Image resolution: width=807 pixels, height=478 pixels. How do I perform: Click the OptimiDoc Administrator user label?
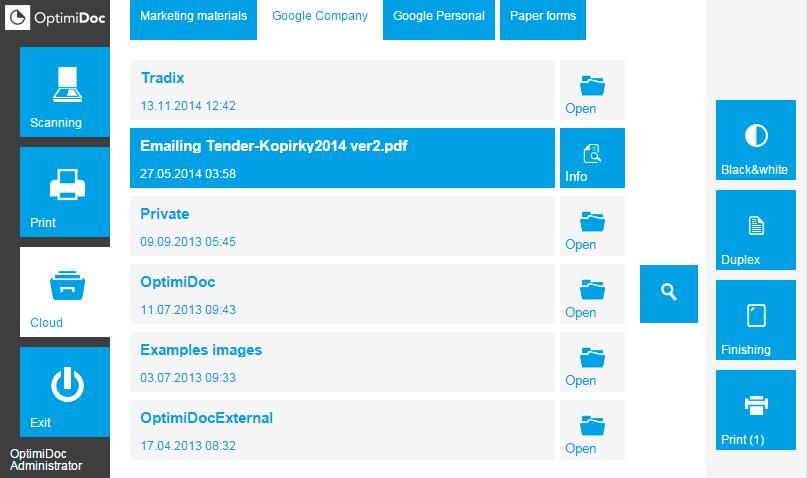click(46, 459)
